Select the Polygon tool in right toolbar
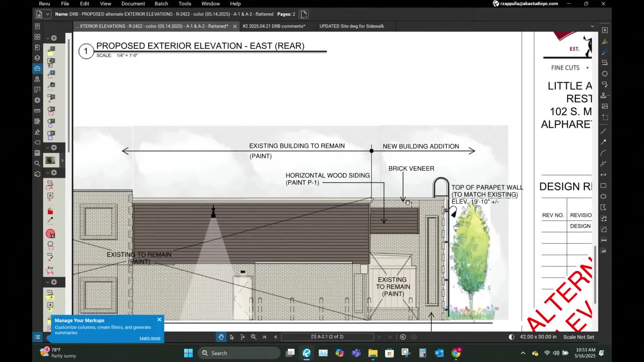Screen dimensions: 644x362 603,207
